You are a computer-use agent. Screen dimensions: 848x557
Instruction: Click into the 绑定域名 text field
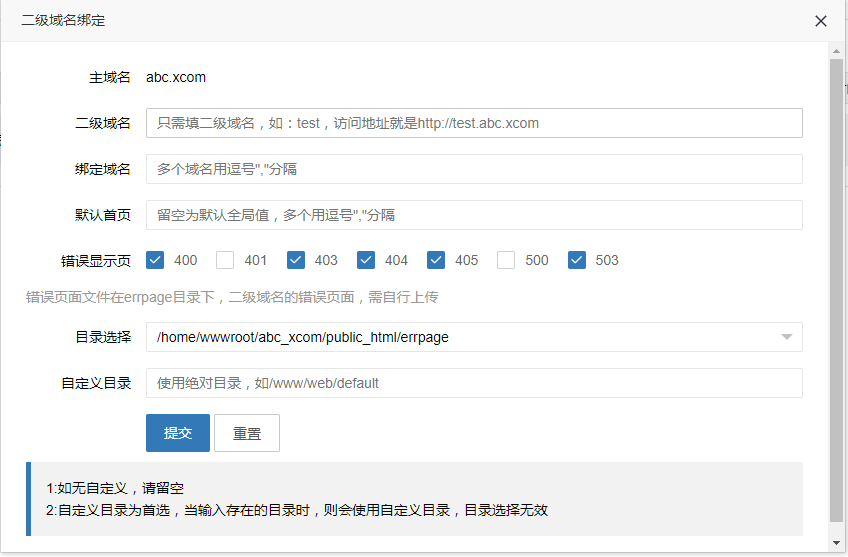coord(473,169)
